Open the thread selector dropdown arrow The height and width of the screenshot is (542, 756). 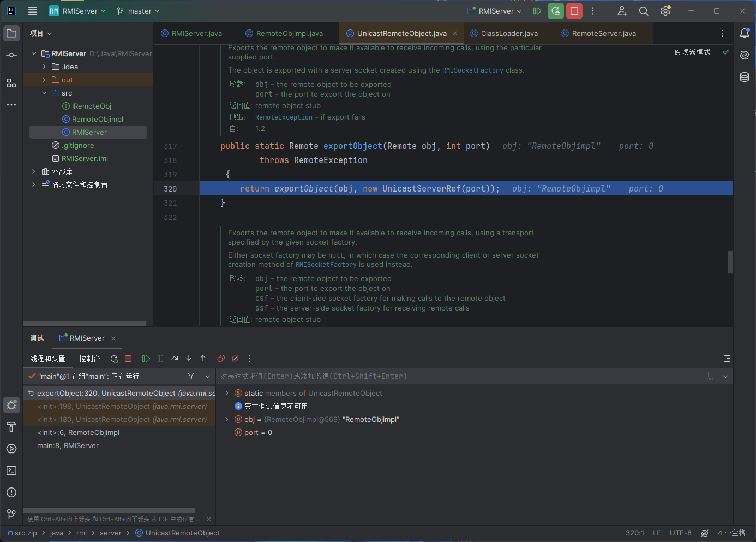click(x=208, y=376)
